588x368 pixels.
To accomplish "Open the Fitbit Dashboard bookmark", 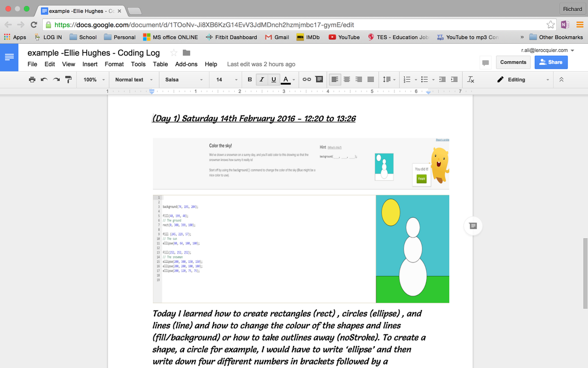I will tap(231, 37).
